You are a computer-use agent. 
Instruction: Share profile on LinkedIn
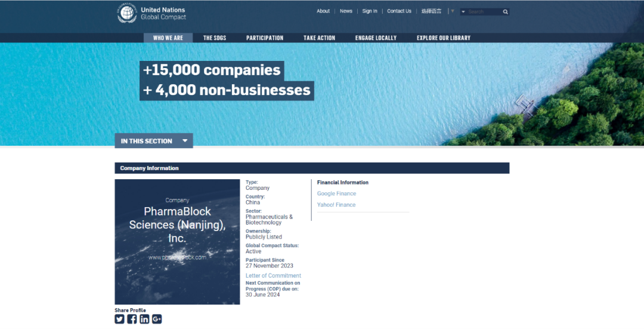[144, 319]
